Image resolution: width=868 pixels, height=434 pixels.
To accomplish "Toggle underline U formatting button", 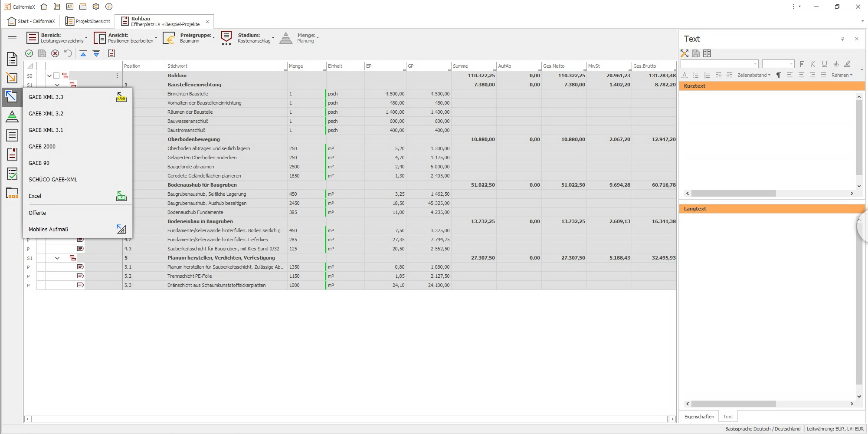I will click(824, 64).
